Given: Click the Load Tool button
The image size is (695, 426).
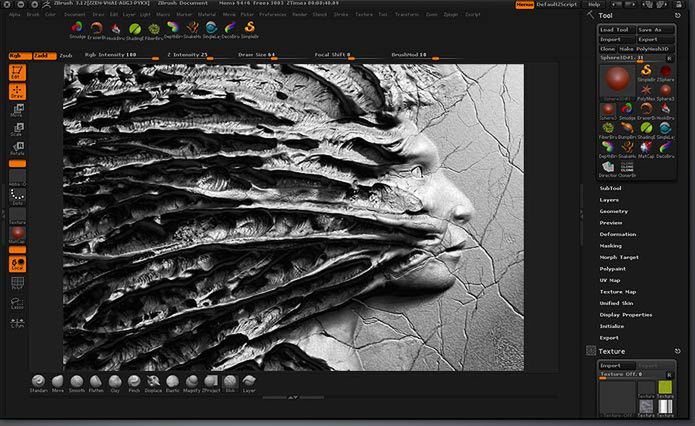Looking at the screenshot, I should click(616, 30).
